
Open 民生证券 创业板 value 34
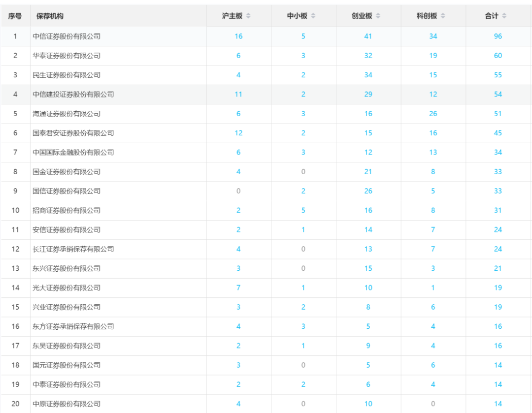click(x=368, y=75)
